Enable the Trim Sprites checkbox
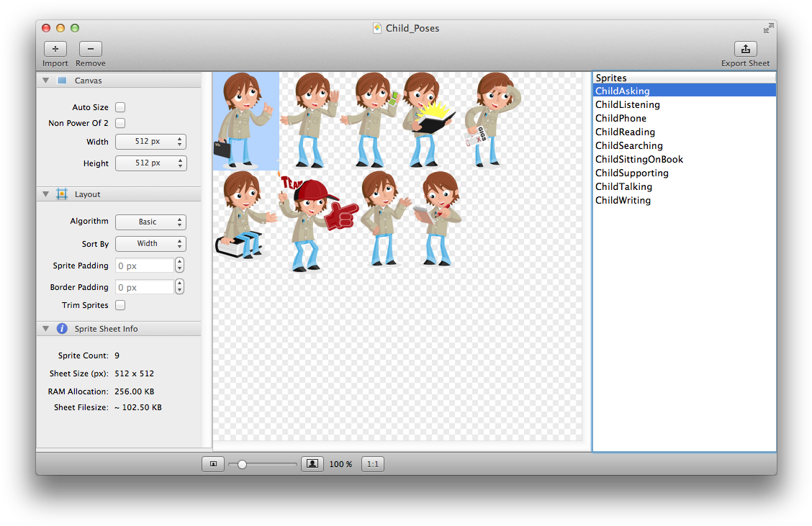 120,305
